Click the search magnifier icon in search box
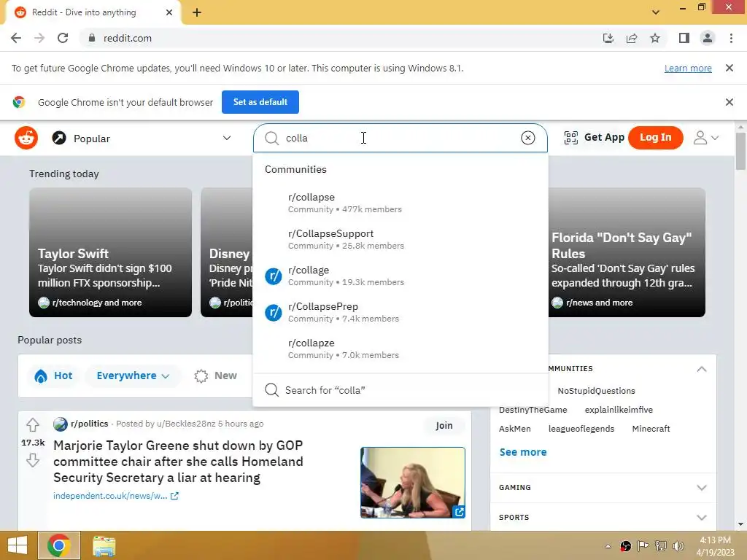 click(x=271, y=138)
